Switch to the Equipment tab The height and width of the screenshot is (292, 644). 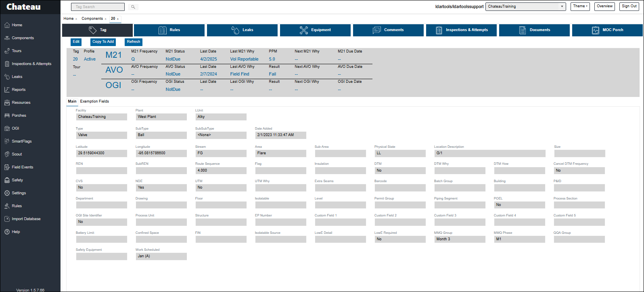315,30
